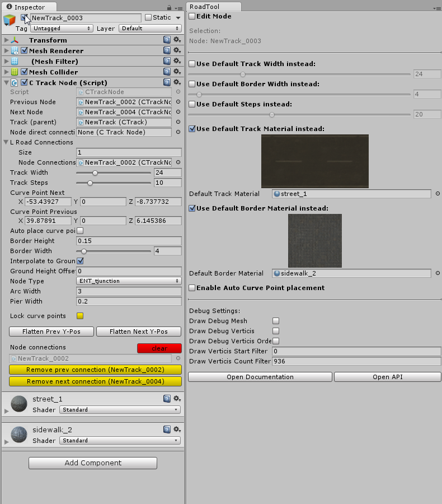Viewport: 442px width, 504px height.
Task: Click Flatten Prev Y-Pos button
Action: 51,332
